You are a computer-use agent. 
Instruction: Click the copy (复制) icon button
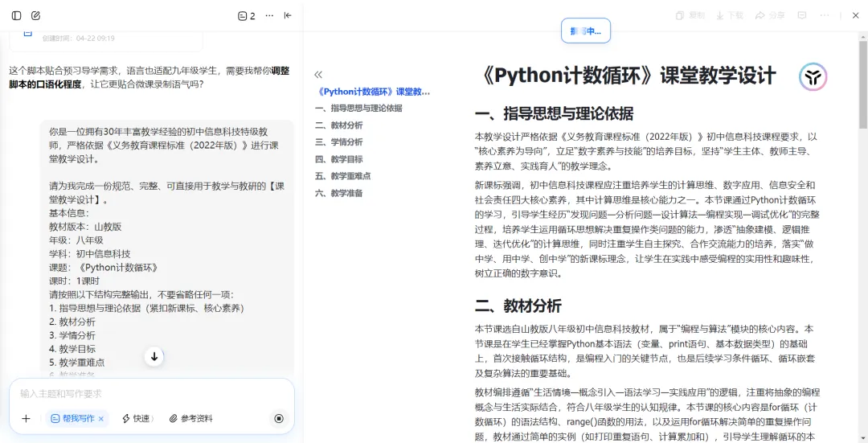690,15
